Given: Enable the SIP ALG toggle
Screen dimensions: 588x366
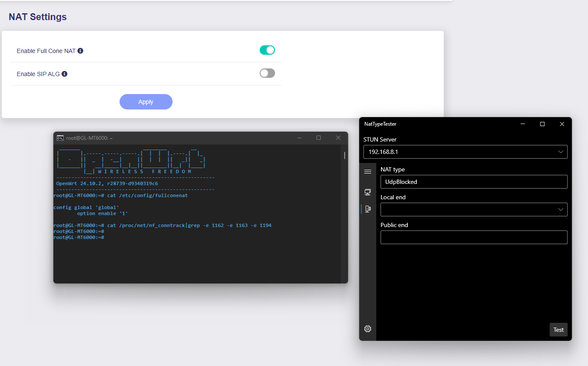Looking at the screenshot, I should coord(267,74).
